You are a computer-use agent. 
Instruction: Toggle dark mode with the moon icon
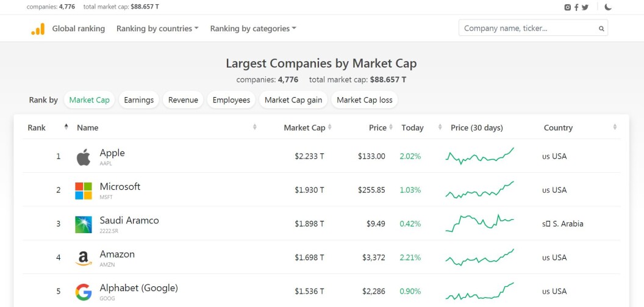[608, 7]
